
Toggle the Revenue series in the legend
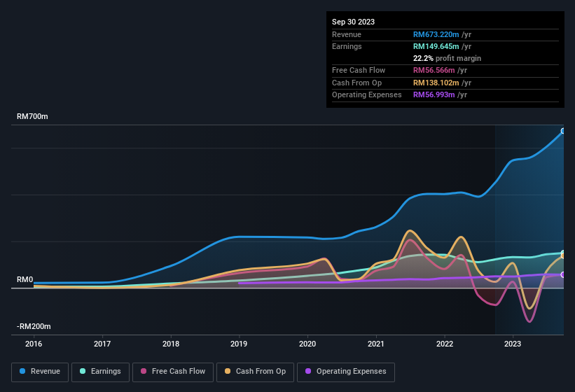tap(40, 372)
